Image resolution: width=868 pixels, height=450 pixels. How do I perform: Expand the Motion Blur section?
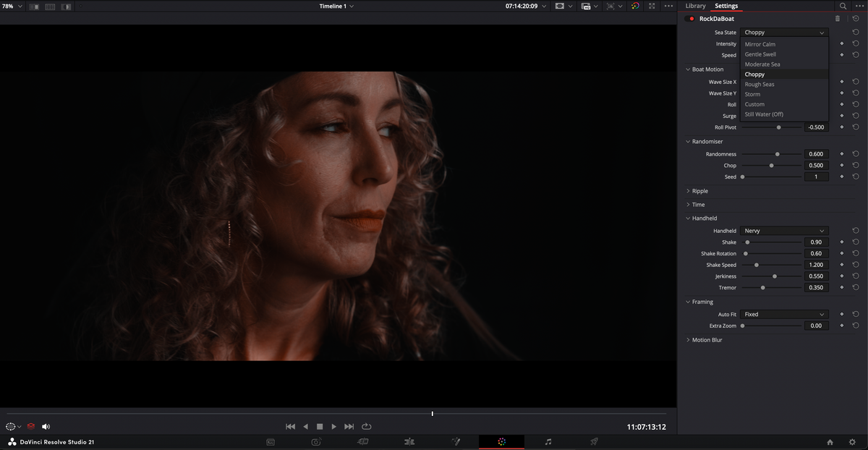(688, 340)
